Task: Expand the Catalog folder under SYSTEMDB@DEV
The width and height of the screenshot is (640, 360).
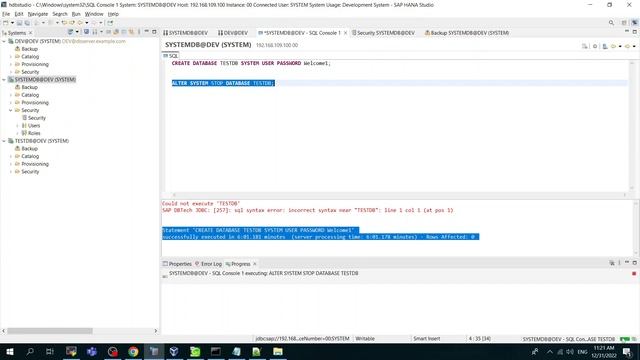Action: tap(11, 95)
